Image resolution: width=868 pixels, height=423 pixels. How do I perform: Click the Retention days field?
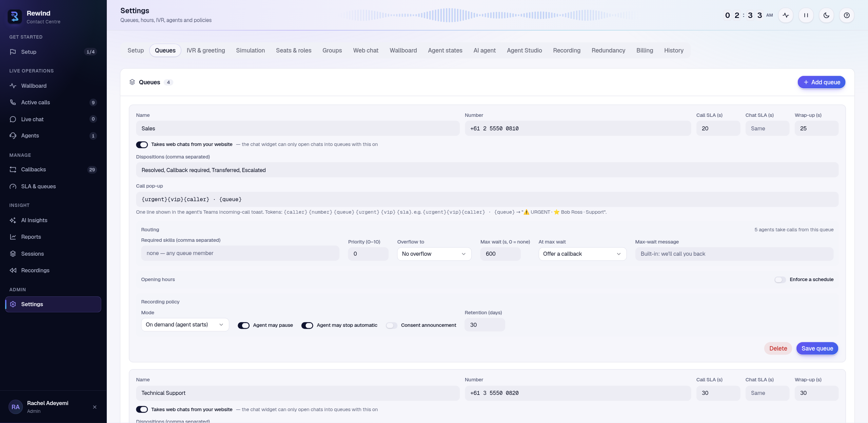[485, 325]
